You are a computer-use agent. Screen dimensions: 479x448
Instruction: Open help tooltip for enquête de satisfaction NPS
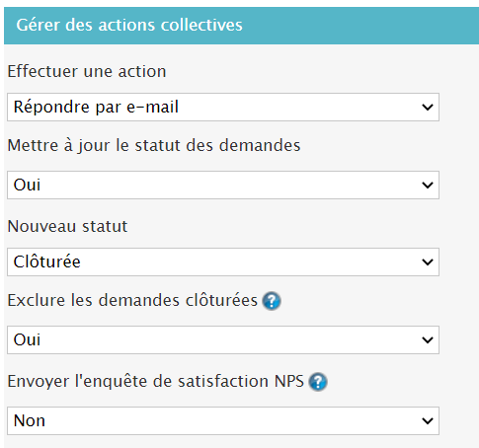[x=318, y=382]
